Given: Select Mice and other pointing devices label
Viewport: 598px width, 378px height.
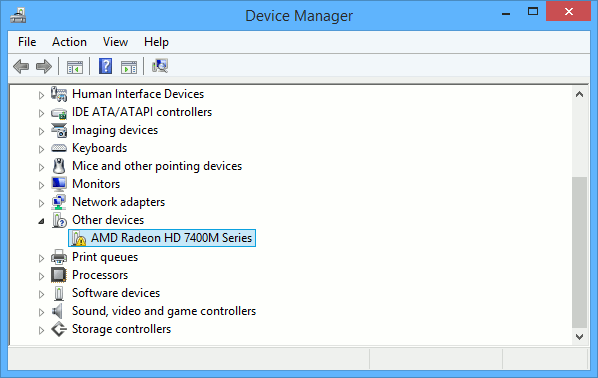Looking at the screenshot, I should click(157, 166).
